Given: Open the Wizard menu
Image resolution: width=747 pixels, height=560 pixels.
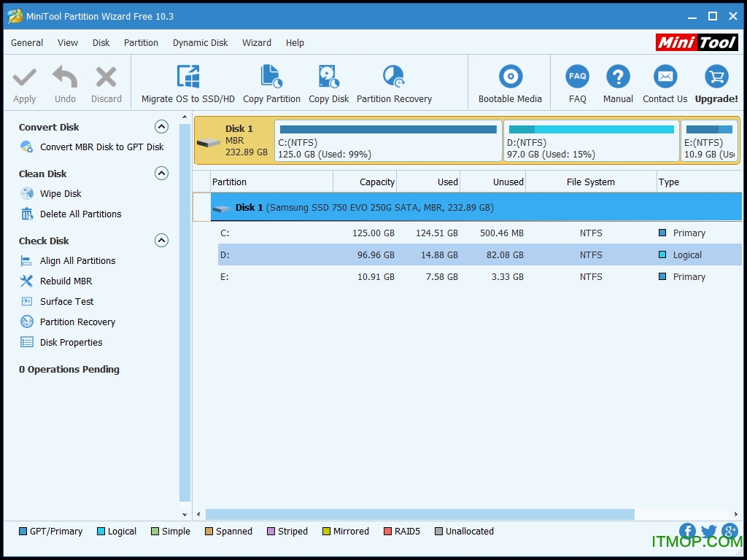Looking at the screenshot, I should [x=256, y=42].
